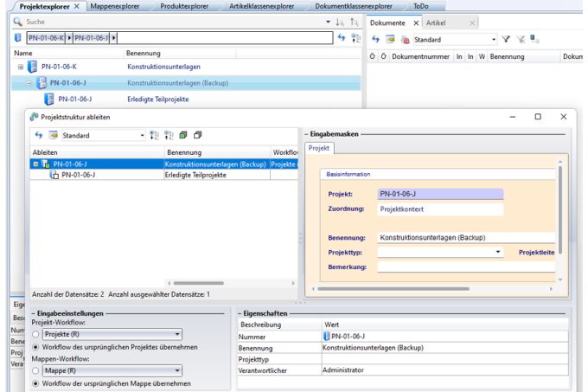Collapse the Eingabeeinstellungen section
This screenshot has width=588, height=392.
click(33, 313)
